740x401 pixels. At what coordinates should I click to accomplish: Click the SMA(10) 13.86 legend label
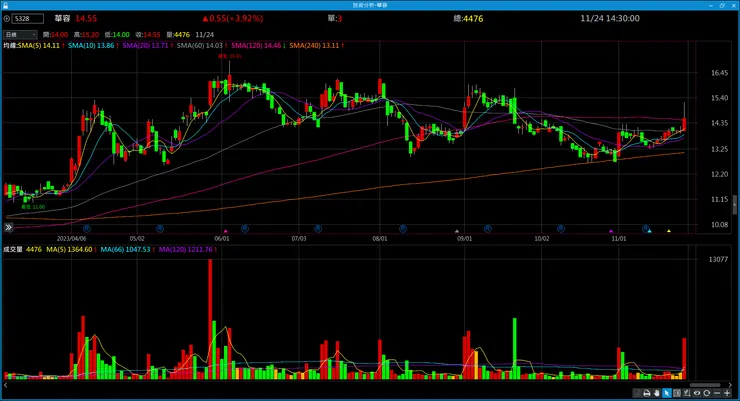click(x=91, y=46)
